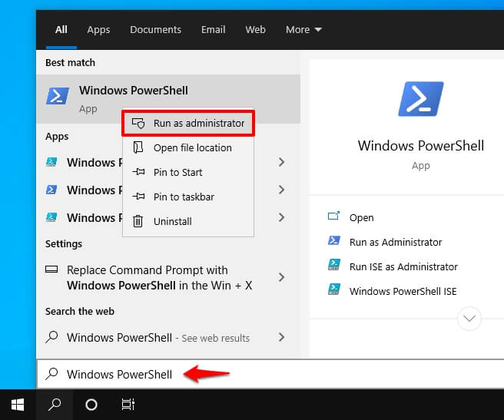Select Run as administrator in context menu
The image size is (504, 420).
tap(188, 124)
